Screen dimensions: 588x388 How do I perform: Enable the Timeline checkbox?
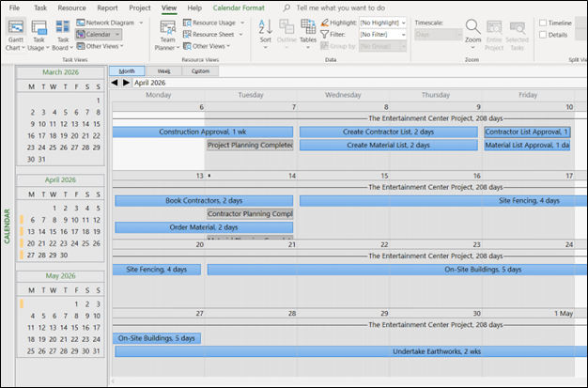click(543, 23)
